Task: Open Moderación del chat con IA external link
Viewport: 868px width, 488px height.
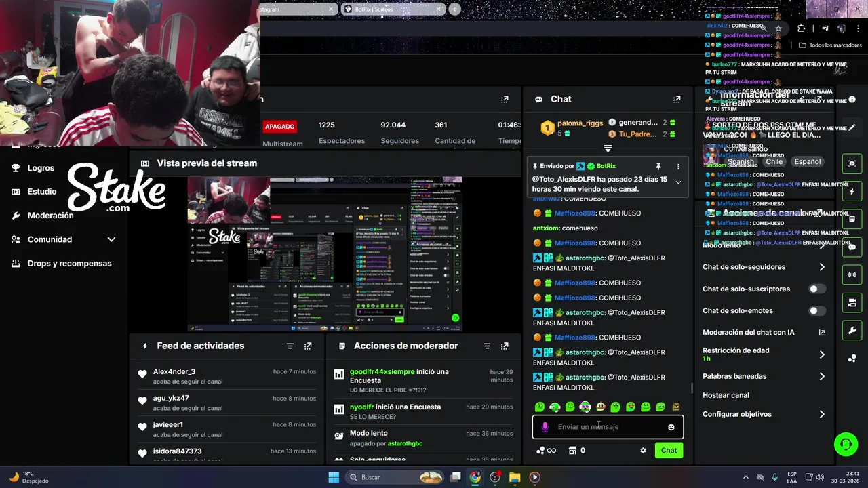Action: click(x=822, y=333)
